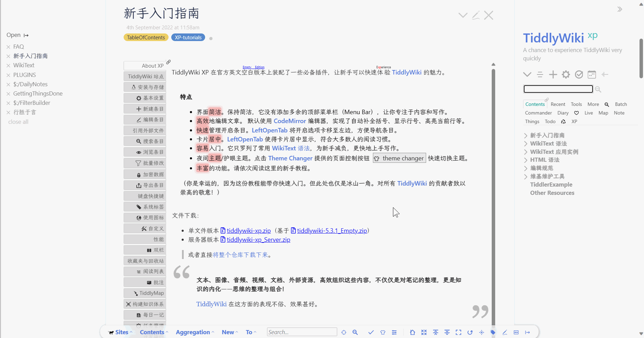Expand WikiText 应用实例 in the contents tree

[526, 152]
